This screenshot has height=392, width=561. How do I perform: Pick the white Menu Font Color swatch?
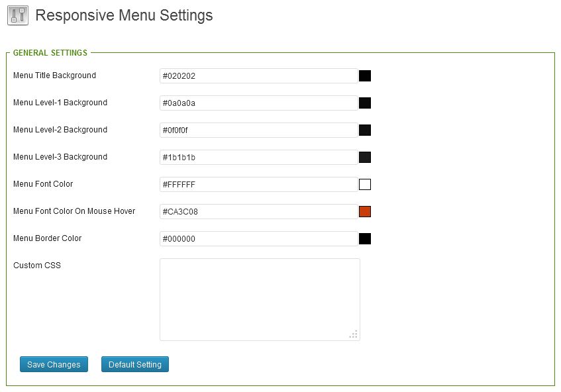365,185
